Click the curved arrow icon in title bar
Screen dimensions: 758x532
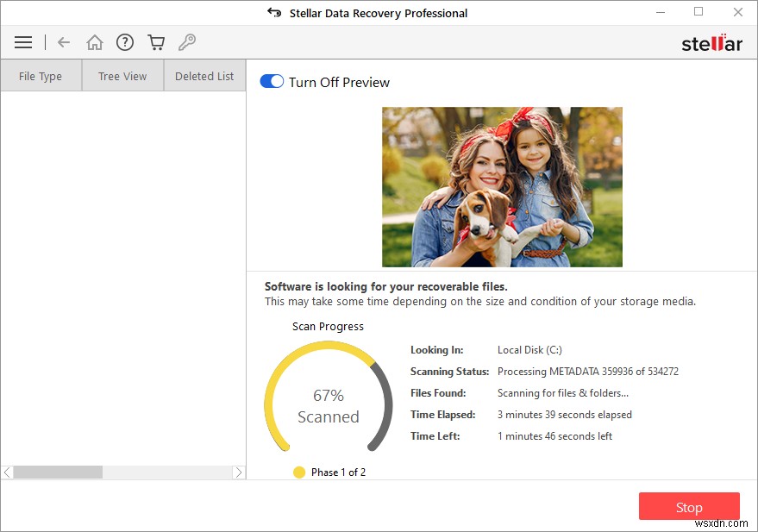(273, 12)
